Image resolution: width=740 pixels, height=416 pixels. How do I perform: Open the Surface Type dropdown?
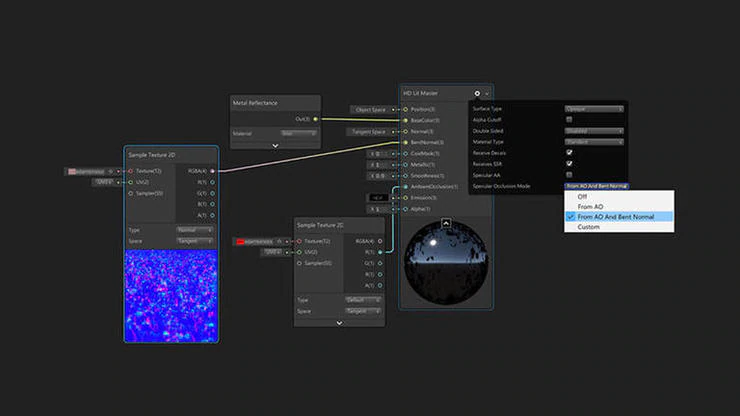tap(594, 109)
